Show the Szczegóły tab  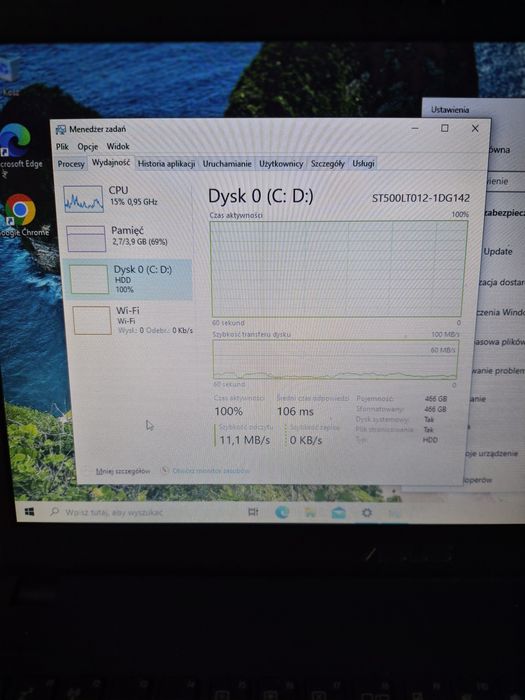click(x=328, y=164)
